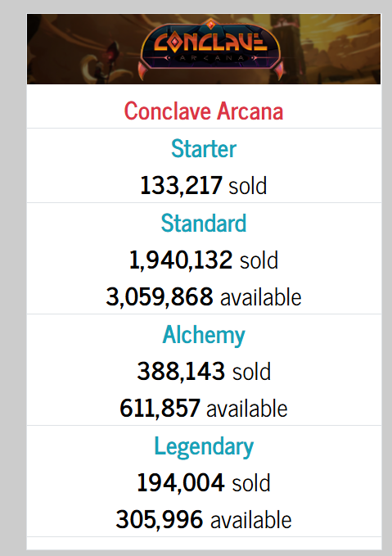This screenshot has height=556, width=392.
Task: Click the word available beside 305,996
Action: point(251,520)
